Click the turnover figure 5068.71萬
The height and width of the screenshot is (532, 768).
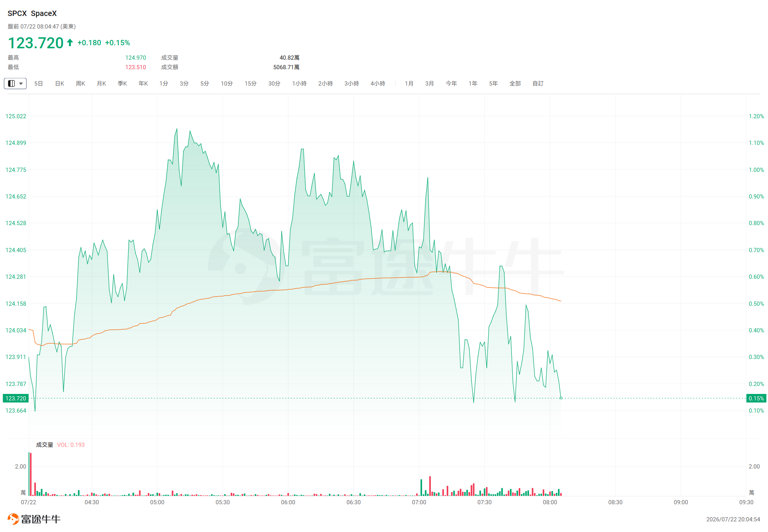[287, 67]
